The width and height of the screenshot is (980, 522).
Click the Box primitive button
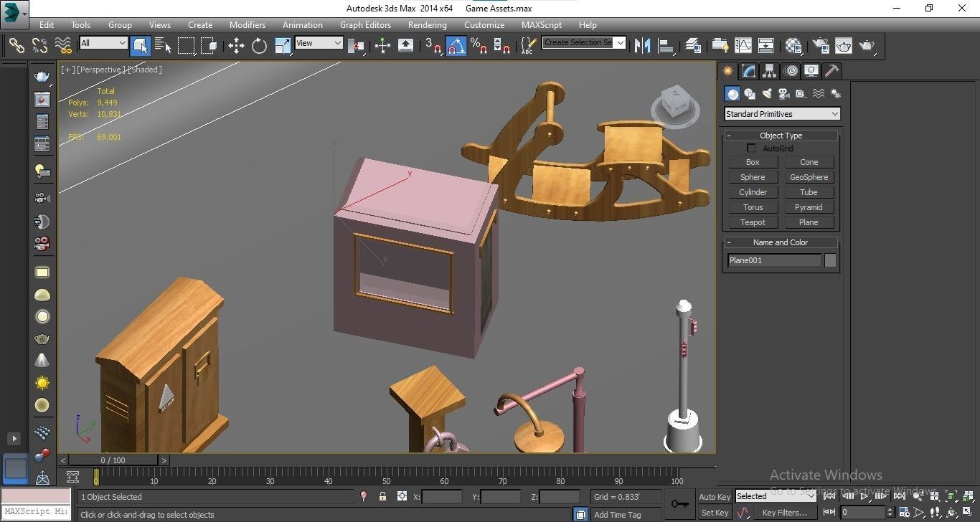coord(753,162)
